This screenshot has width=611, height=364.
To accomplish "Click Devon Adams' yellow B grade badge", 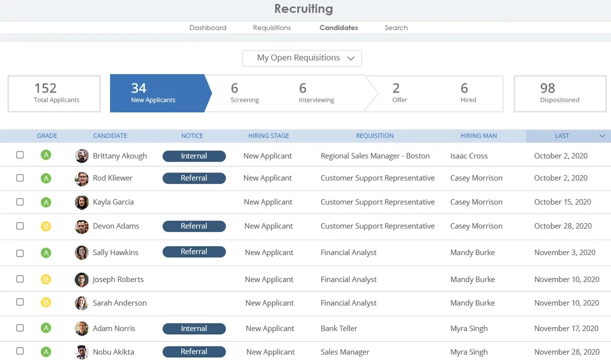I will tap(46, 226).
